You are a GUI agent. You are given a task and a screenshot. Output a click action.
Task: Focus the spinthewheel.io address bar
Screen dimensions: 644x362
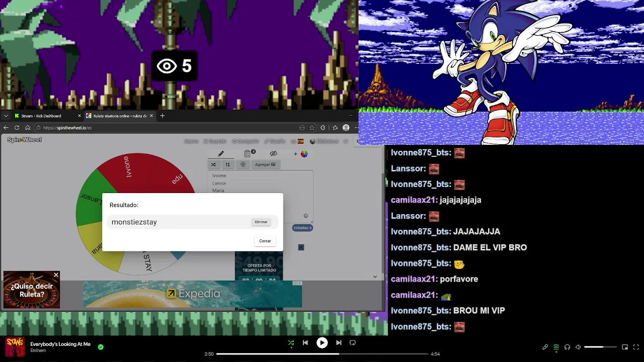click(166, 128)
